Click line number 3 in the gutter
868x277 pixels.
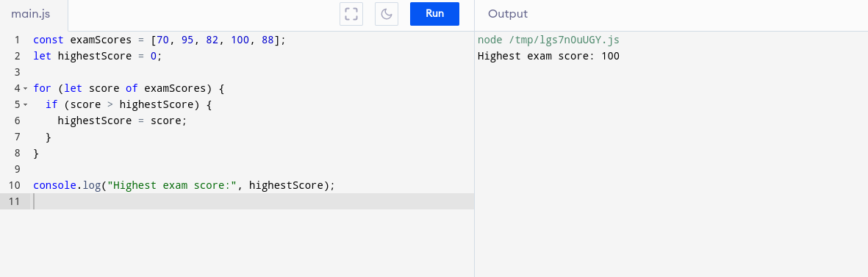17,72
